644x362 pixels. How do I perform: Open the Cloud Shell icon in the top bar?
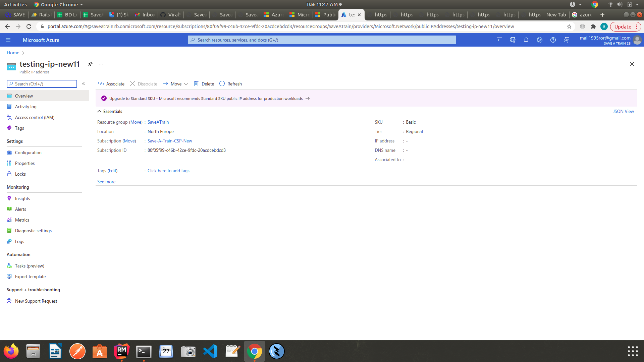pos(499,40)
